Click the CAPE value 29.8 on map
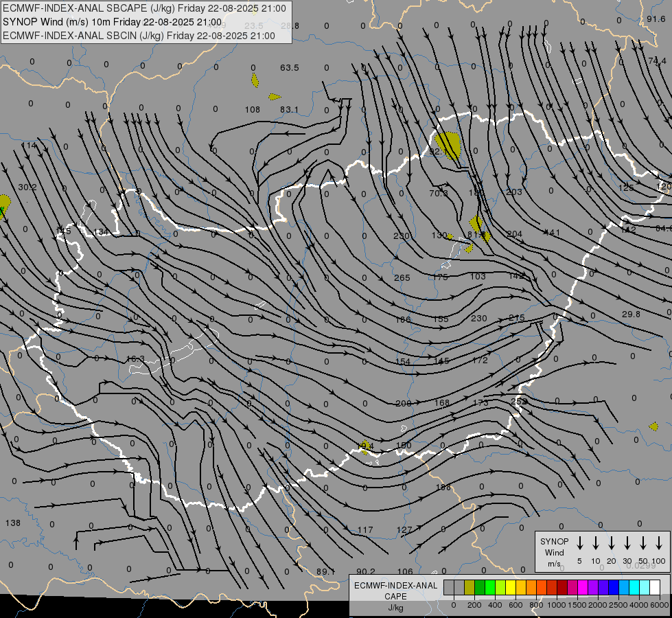 click(631, 314)
